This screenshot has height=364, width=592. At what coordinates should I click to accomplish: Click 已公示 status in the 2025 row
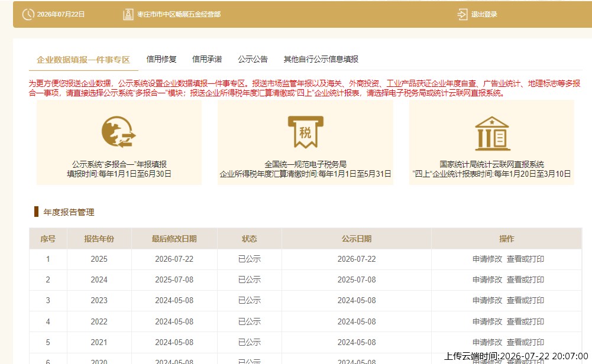pos(249,259)
